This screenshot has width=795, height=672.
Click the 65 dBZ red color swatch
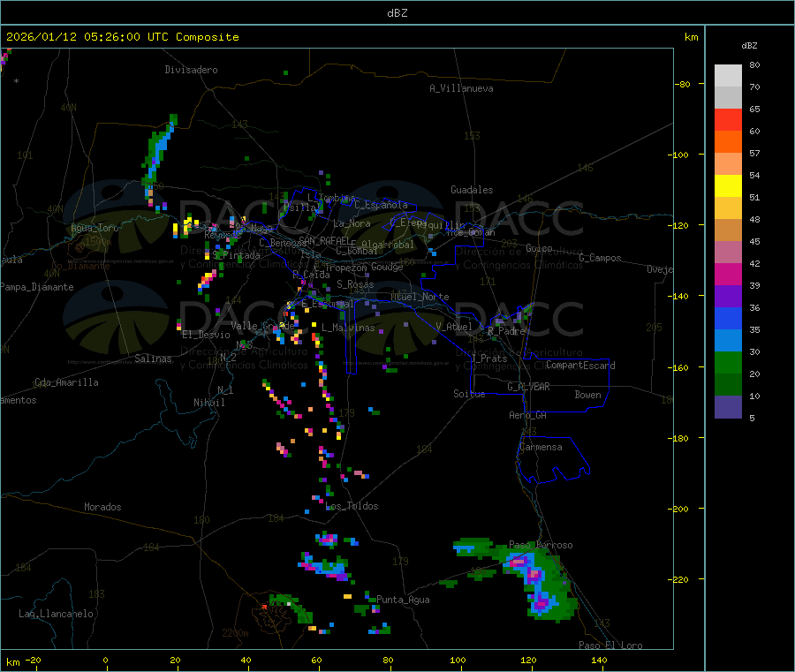728,119
